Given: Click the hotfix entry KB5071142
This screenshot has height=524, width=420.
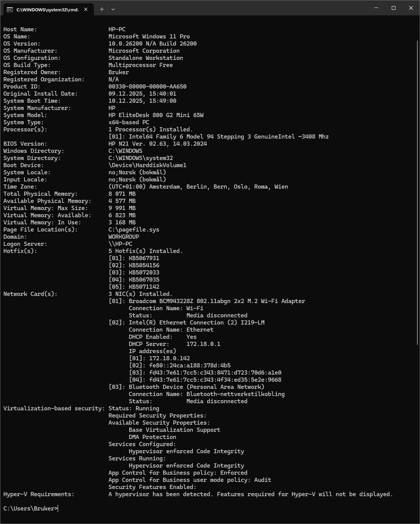Looking at the screenshot, I should (x=144, y=287).
